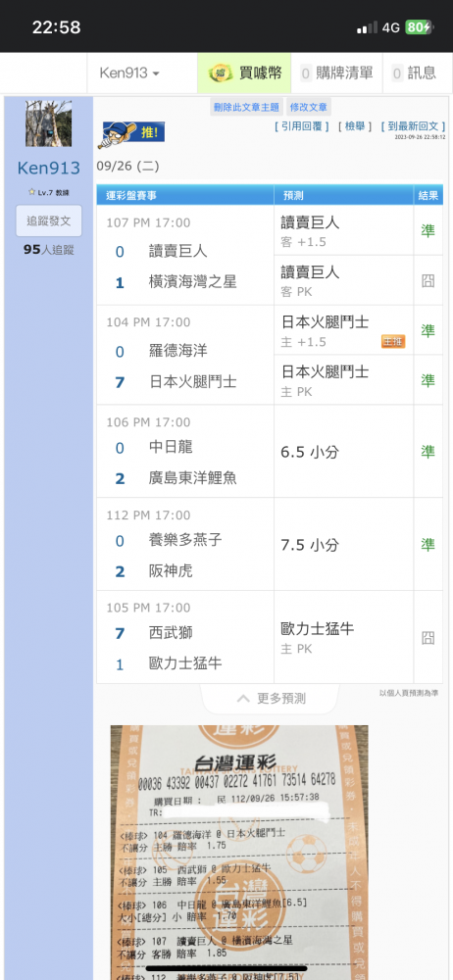Viewport: 453px width, 980px height.
Task: Tap the Ken913 giraffe avatar
Action: point(49,123)
